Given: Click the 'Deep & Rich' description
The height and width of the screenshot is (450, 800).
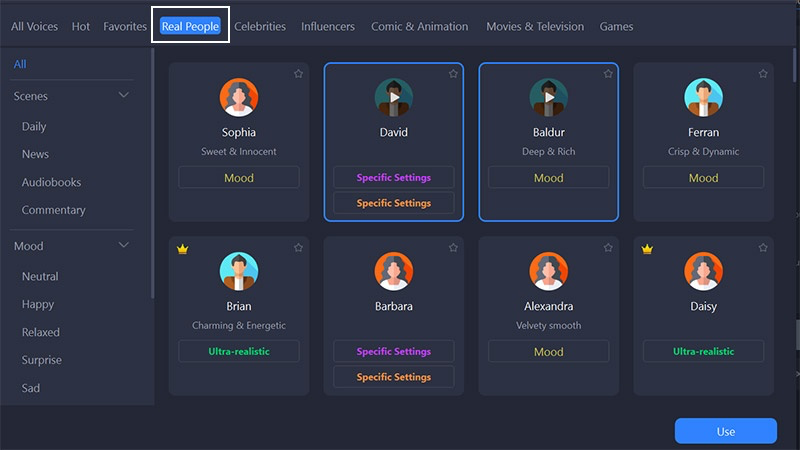Looking at the screenshot, I should point(548,152).
